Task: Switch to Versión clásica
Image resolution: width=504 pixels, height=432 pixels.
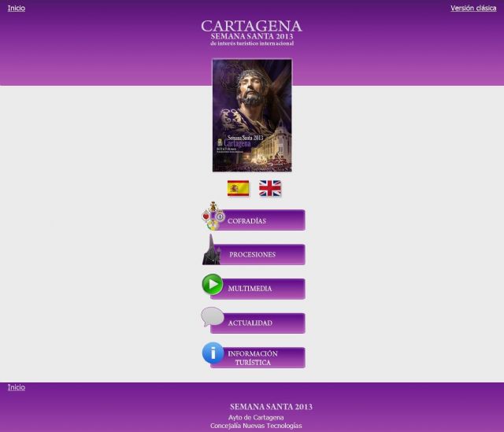Action: tap(473, 8)
